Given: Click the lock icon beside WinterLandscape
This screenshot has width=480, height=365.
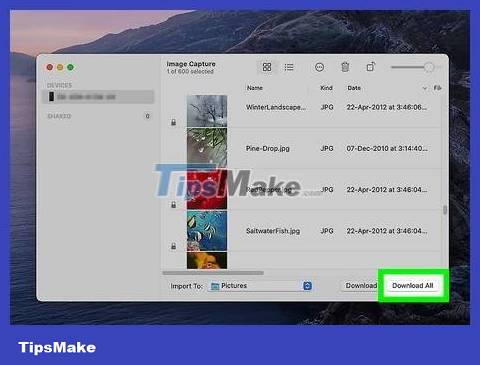Looking at the screenshot, I should (173, 122).
